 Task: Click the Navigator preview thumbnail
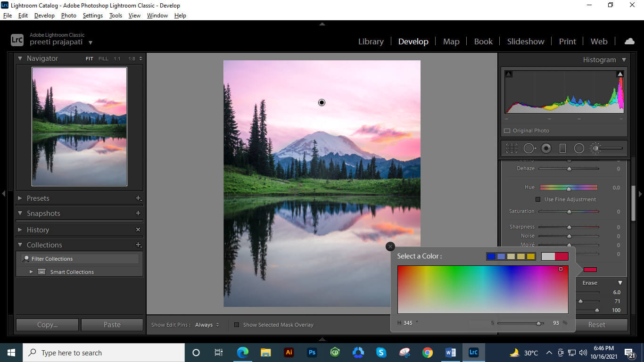79,126
